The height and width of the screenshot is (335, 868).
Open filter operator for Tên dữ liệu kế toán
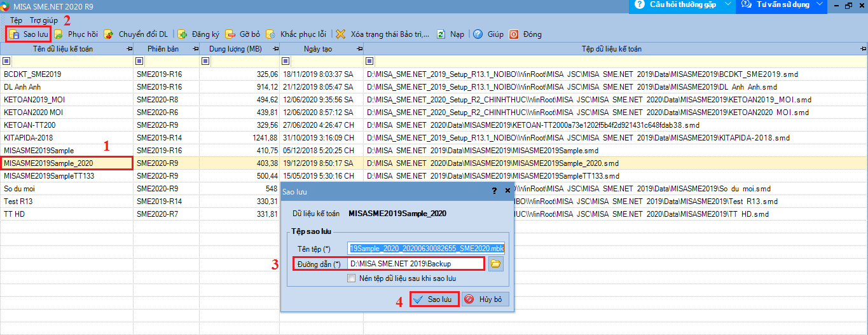click(6, 61)
